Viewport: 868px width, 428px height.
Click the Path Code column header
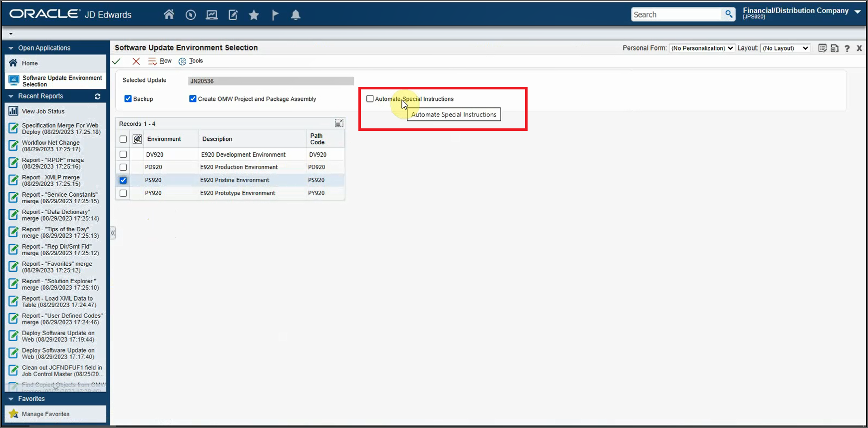click(325, 139)
